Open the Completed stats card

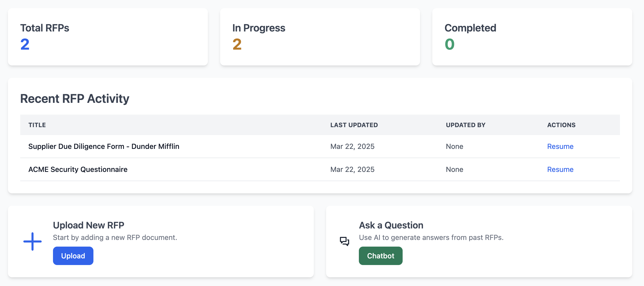[x=532, y=37]
